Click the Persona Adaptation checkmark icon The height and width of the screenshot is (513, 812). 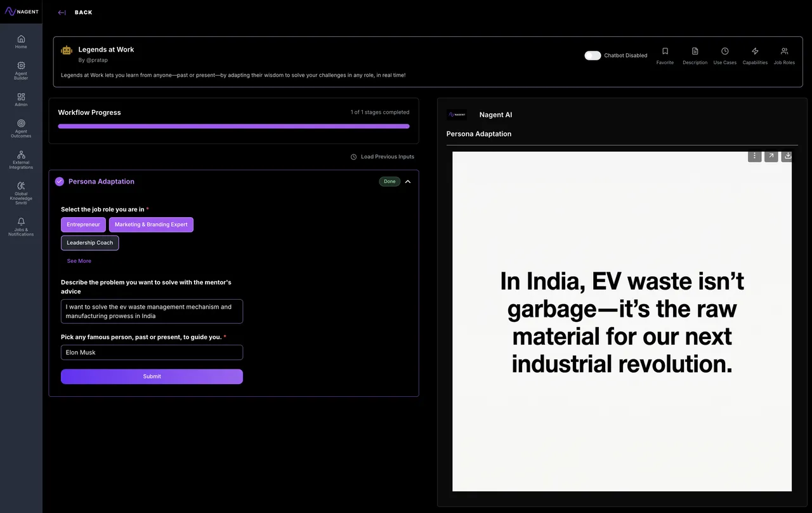(x=60, y=182)
